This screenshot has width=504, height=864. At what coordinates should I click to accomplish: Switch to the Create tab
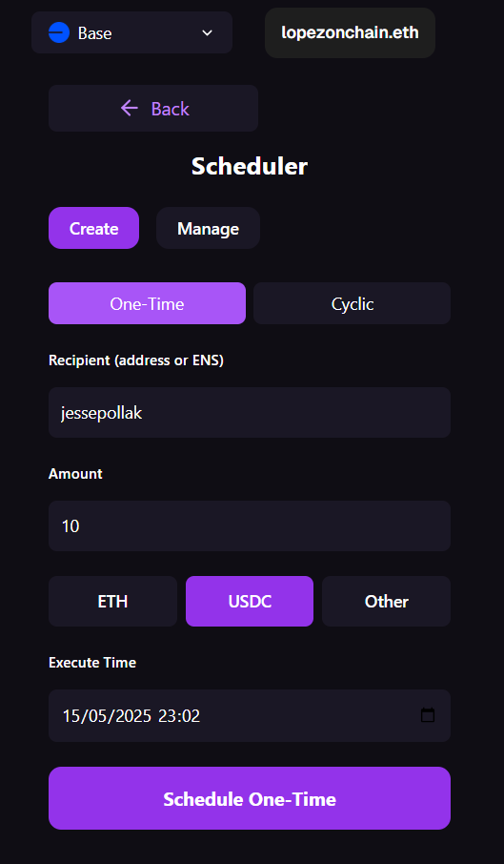tap(93, 228)
